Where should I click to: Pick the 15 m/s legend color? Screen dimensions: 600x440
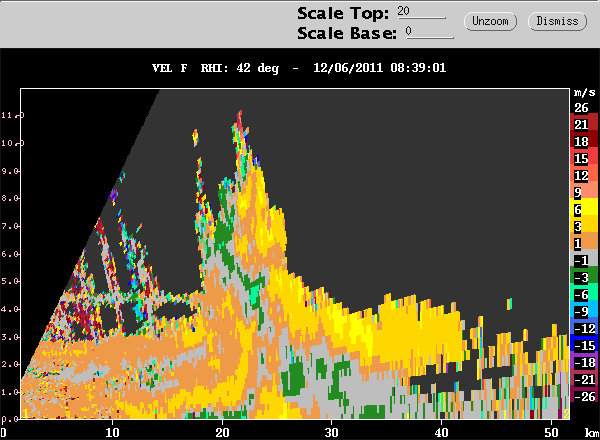[x=580, y=158]
